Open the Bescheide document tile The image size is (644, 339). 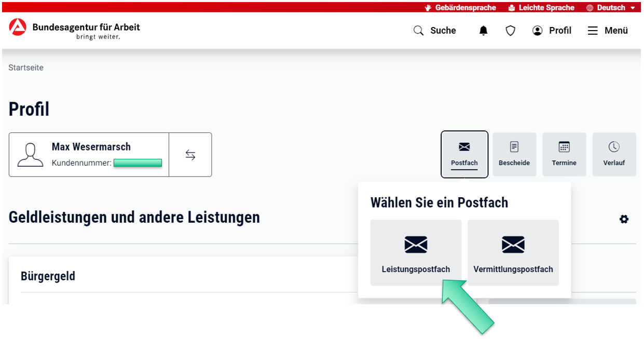(x=514, y=154)
